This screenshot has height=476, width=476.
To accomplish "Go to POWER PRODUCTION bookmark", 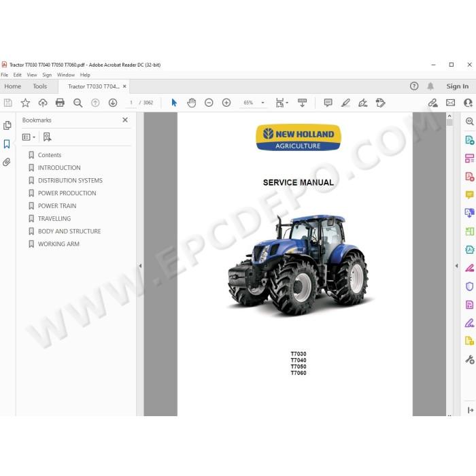I will [x=67, y=193].
